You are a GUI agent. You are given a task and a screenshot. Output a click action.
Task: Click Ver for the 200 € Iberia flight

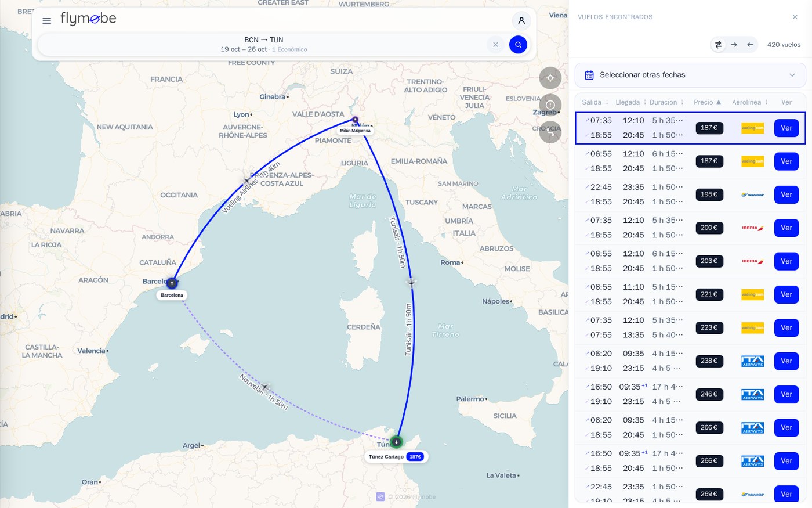(x=786, y=228)
